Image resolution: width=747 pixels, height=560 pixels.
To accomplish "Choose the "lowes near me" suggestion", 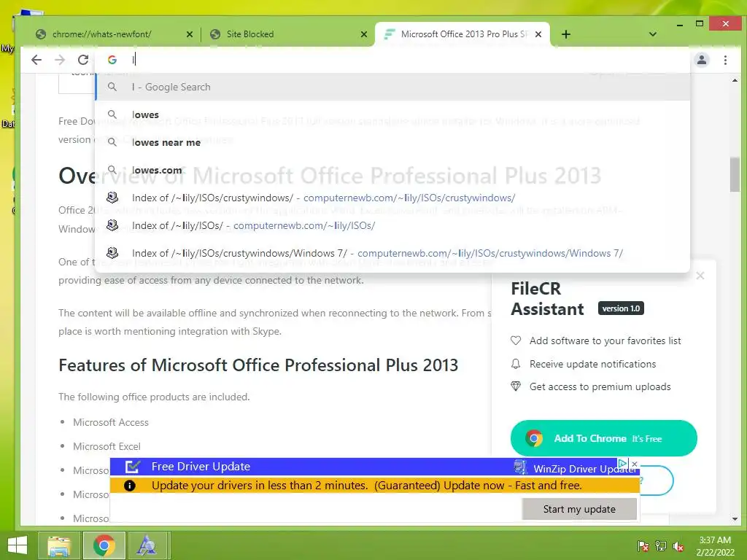I will coord(392,142).
